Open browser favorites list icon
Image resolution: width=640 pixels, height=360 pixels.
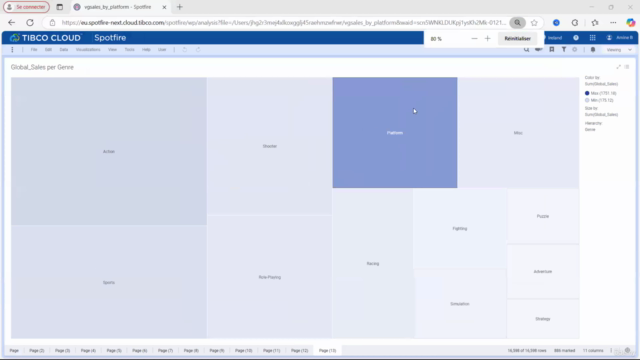(595, 22)
